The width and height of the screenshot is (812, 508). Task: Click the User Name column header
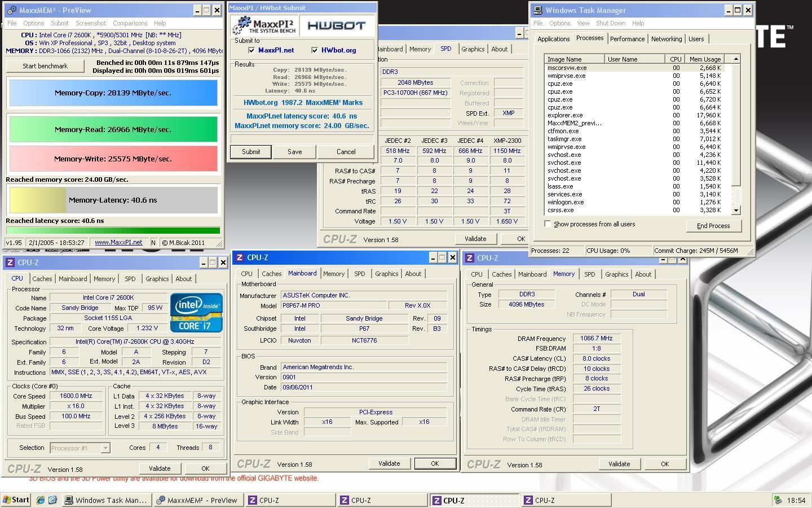point(634,59)
